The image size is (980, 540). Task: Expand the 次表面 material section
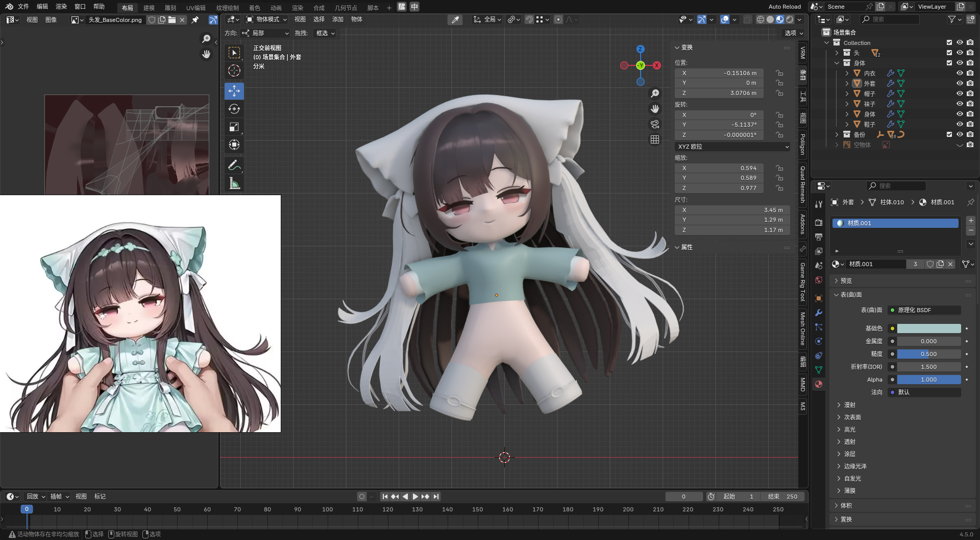(x=852, y=417)
